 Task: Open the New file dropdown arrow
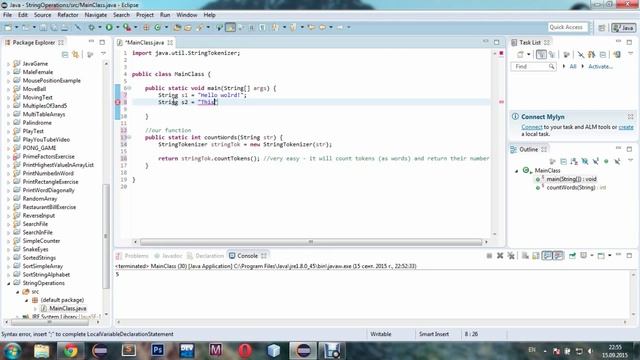coord(17,27)
